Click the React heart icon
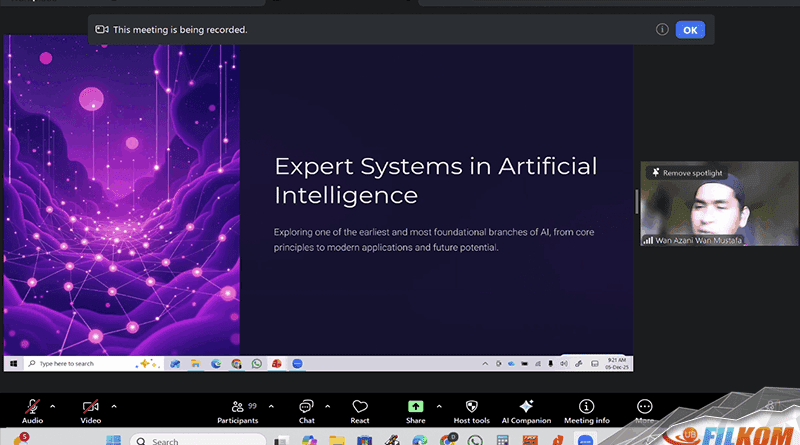The height and width of the screenshot is (445, 800). (x=360, y=408)
